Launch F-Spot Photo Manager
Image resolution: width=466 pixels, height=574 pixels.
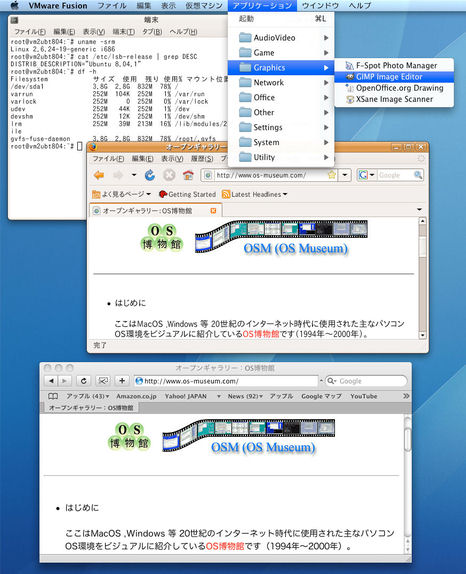click(394, 66)
